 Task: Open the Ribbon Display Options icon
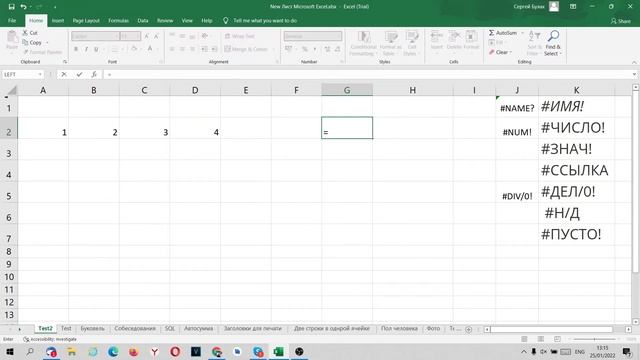click(573, 7)
